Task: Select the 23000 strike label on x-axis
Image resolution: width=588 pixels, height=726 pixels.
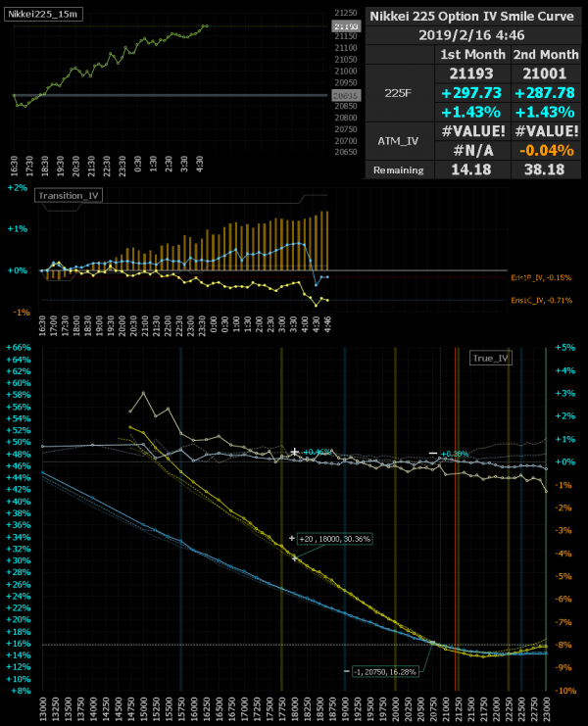Action: (546, 708)
